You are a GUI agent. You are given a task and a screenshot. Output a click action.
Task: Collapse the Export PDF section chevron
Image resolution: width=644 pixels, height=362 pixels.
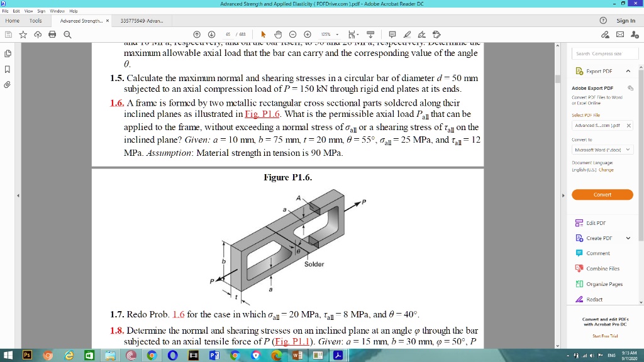pos(628,71)
